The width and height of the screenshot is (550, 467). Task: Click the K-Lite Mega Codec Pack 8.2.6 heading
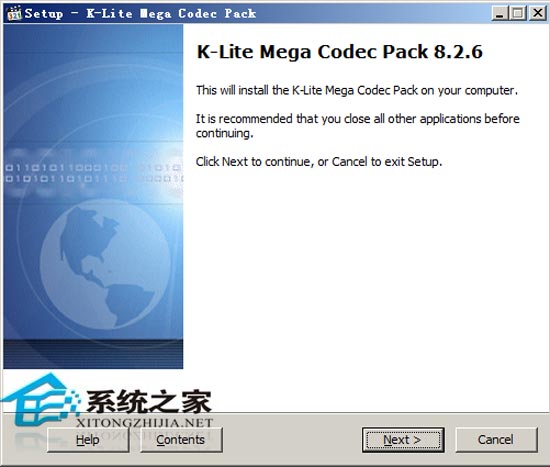[340, 52]
